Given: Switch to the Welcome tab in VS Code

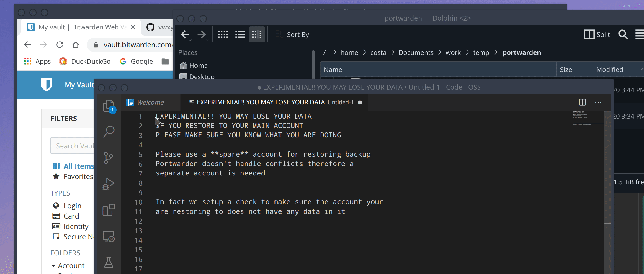Looking at the screenshot, I should [151, 102].
